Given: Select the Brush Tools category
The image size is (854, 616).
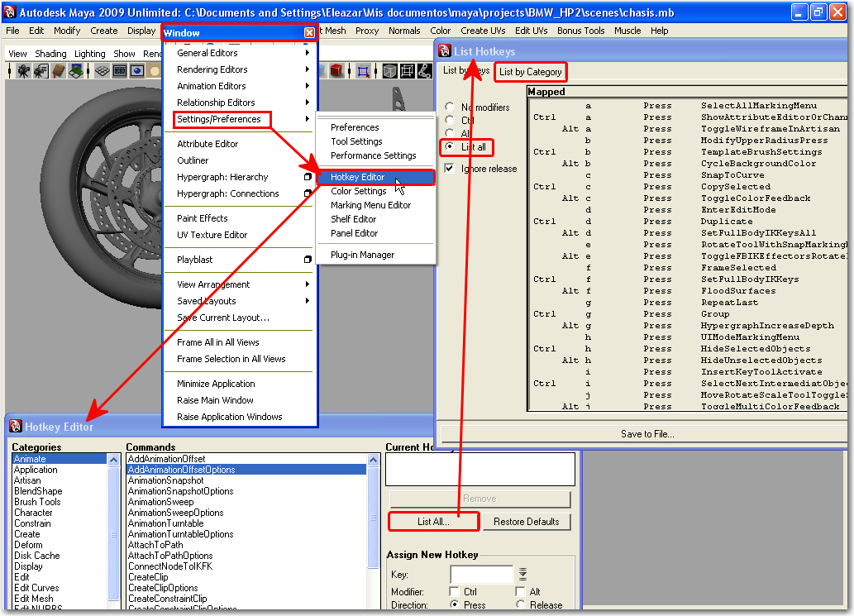Looking at the screenshot, I should (37, 502).
